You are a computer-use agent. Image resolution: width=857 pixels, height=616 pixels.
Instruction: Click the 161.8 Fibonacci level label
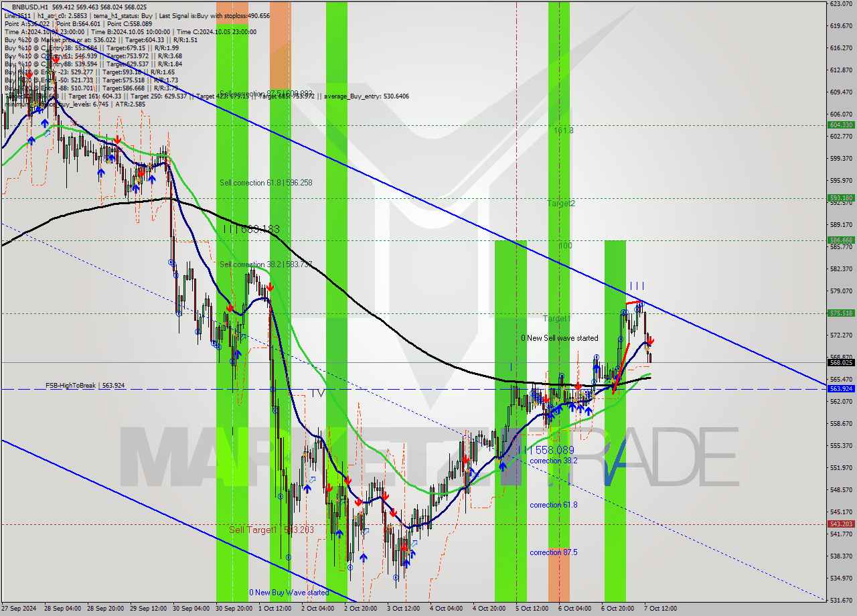(564, 131)
